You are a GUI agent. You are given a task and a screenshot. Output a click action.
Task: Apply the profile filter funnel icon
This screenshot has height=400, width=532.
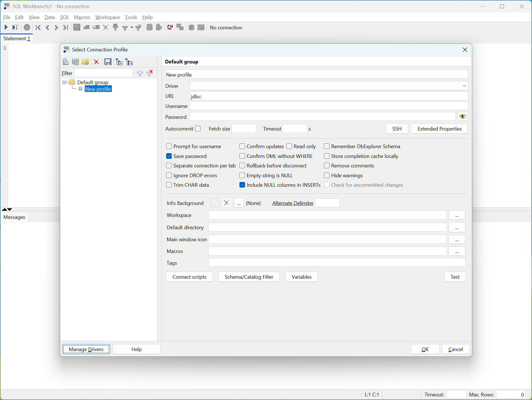(140, 74)
